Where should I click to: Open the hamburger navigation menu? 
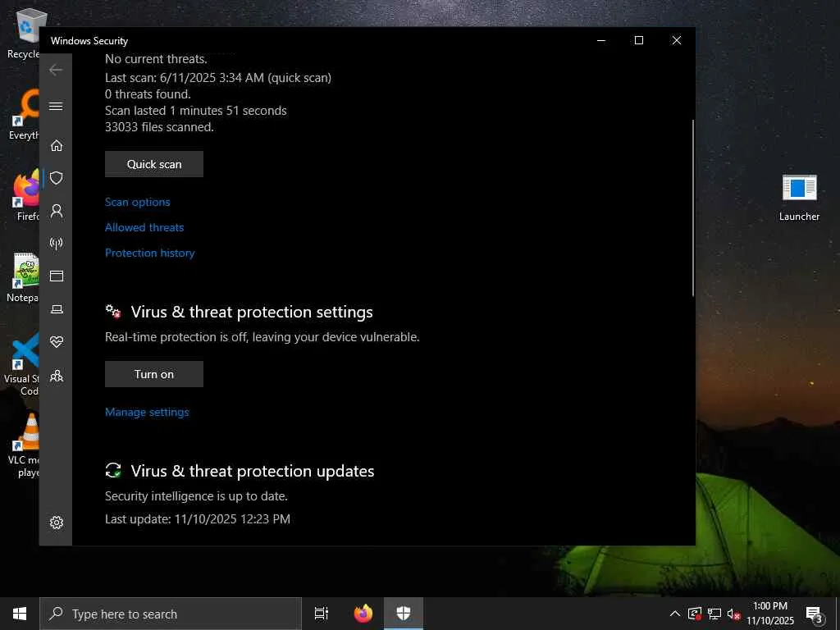[x=56, y=106]
